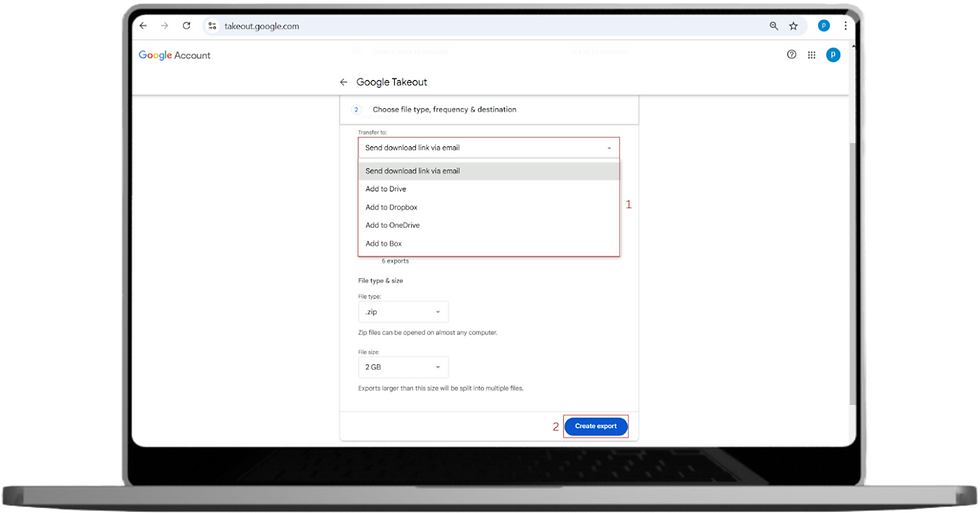
Task: Bookmark this page with the star icon
Action: [793, 26]
